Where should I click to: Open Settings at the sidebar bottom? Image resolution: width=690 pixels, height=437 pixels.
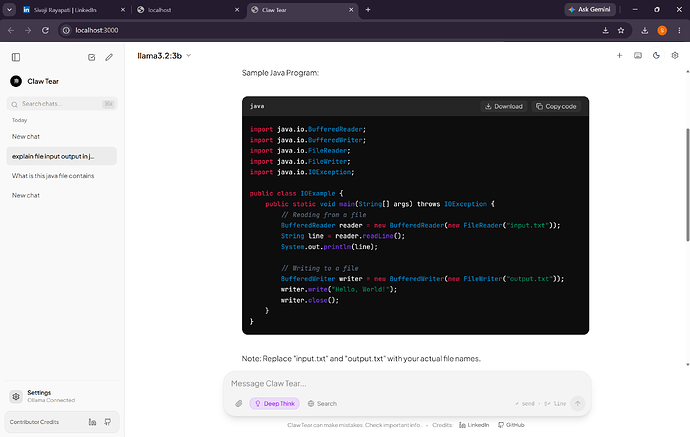point(62,396)
